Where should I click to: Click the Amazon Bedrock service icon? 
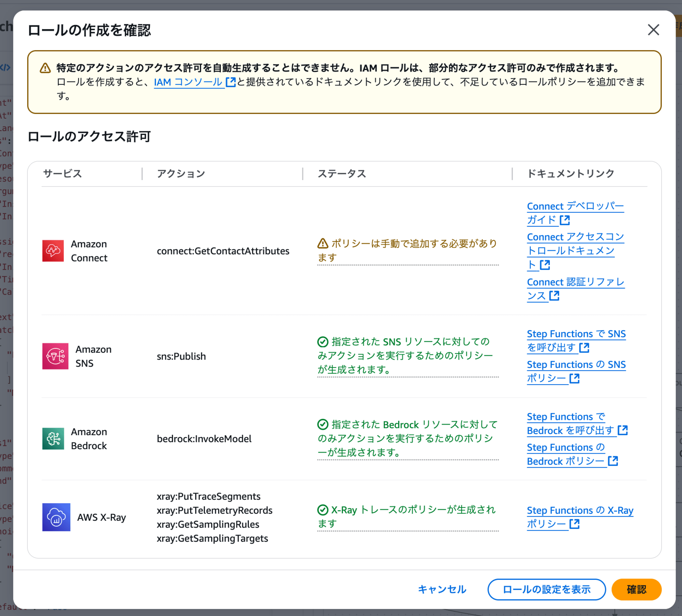point(53,439)
